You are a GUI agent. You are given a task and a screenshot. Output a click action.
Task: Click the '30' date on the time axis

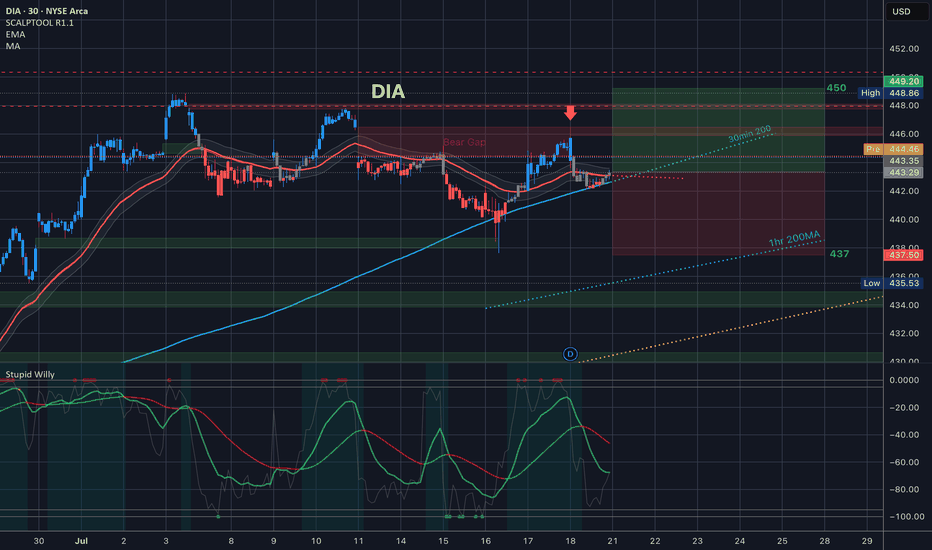click(x=39, y=541)
